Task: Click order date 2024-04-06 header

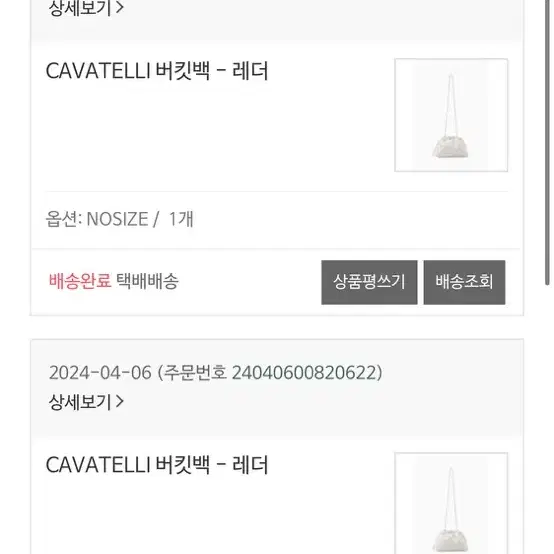Action: tap(100, 373)
